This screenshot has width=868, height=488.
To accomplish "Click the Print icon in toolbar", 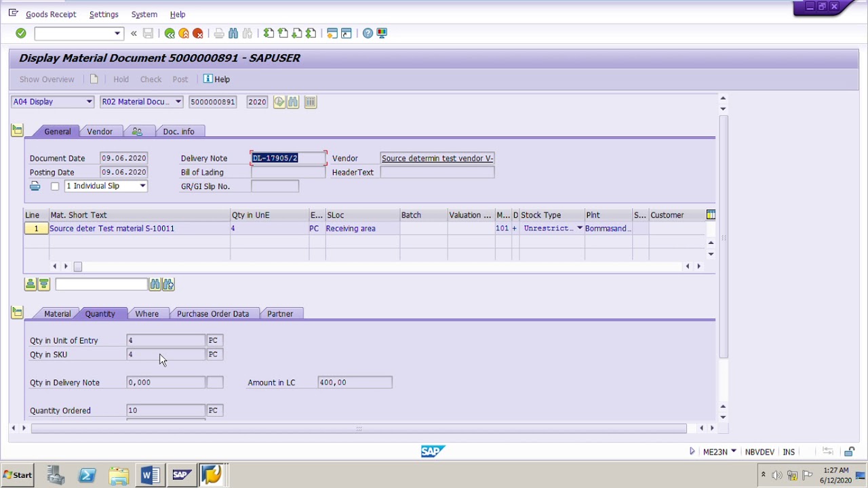I will [x=219, y=33].
